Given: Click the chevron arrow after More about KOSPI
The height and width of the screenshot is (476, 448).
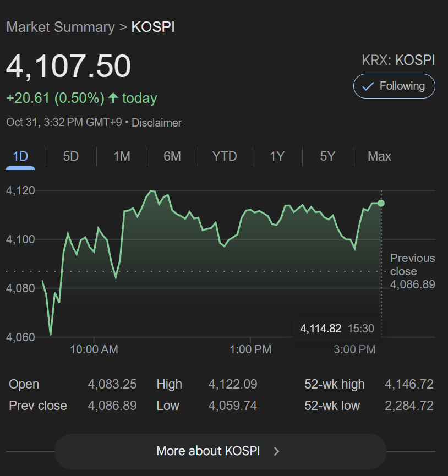Looking at the screenshot, I should [x=276, y=451].
